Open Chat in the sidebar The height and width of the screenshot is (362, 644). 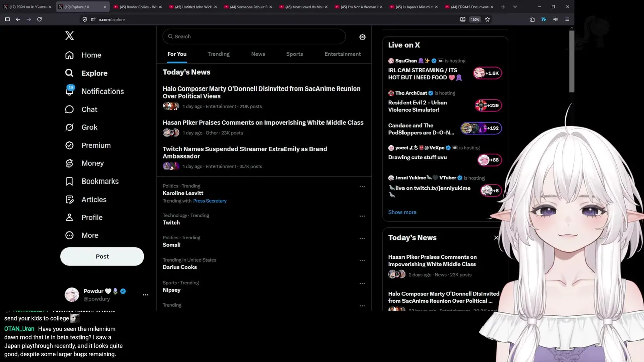pos(82,109)
